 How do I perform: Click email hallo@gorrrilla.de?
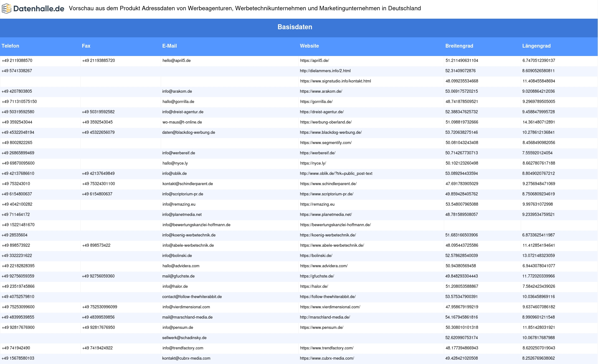tap(178, 102)
